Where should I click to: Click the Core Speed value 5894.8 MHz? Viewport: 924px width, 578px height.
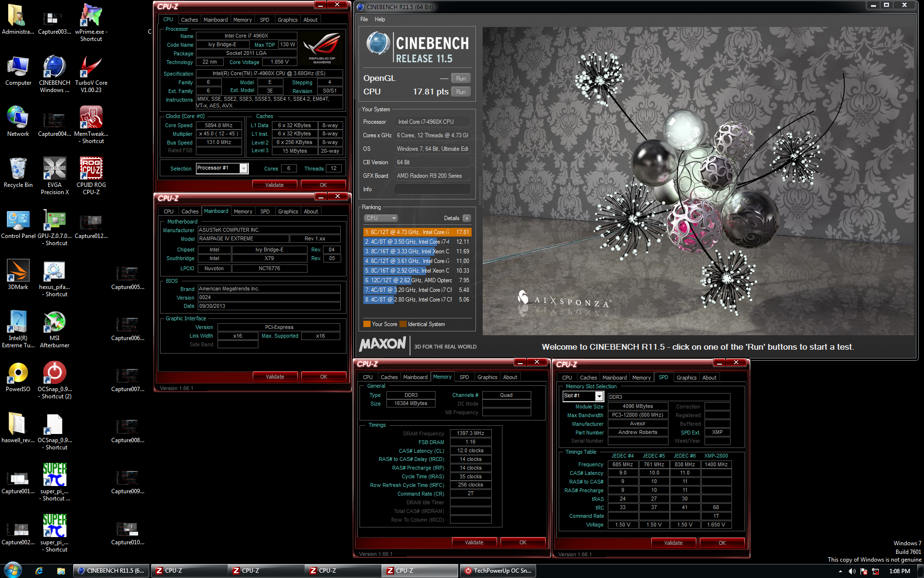point(218,125)
